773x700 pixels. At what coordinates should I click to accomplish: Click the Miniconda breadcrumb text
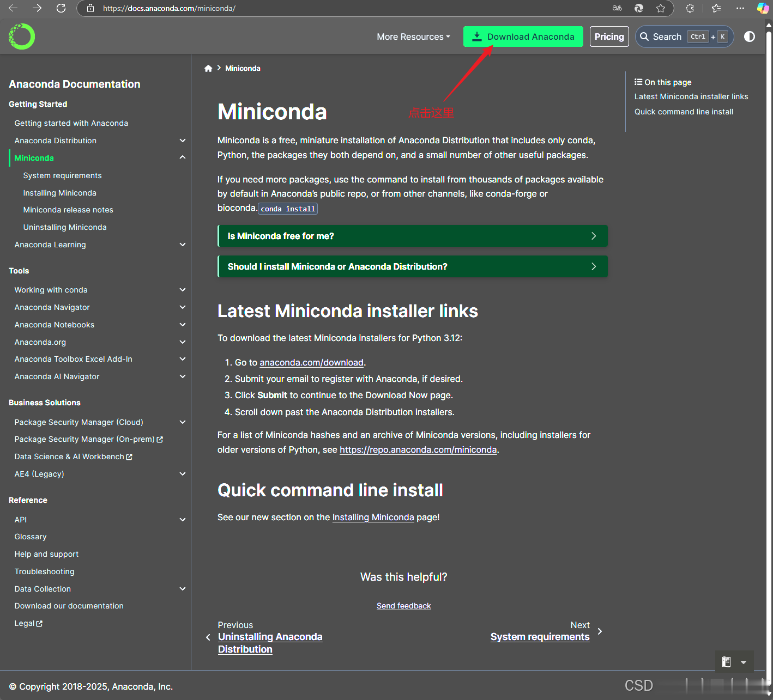pyautogui.click(x=243, y=68)
